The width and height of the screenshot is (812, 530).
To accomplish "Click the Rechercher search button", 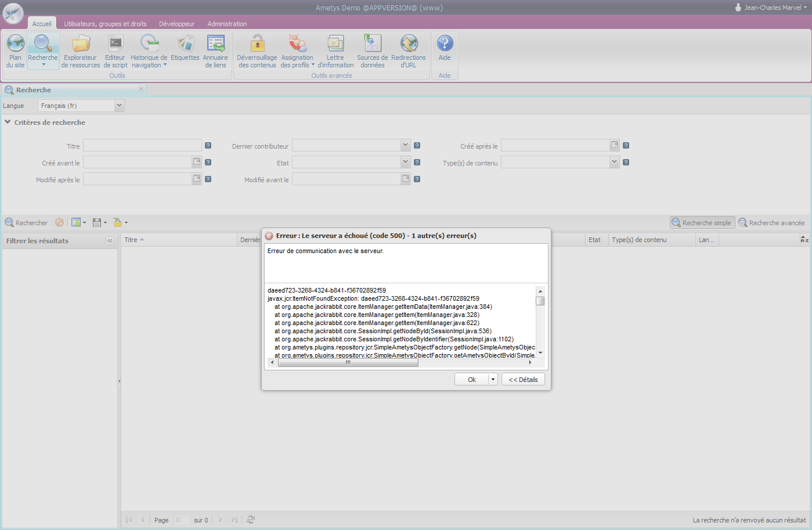I will click(x=26, y=222).
